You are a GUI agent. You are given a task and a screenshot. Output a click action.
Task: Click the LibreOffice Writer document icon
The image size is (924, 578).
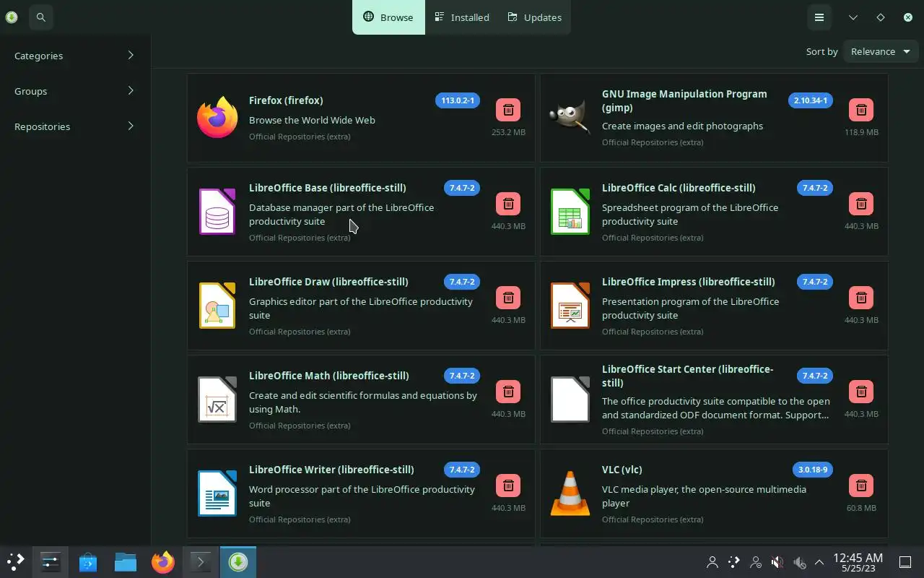pos(217,493)
